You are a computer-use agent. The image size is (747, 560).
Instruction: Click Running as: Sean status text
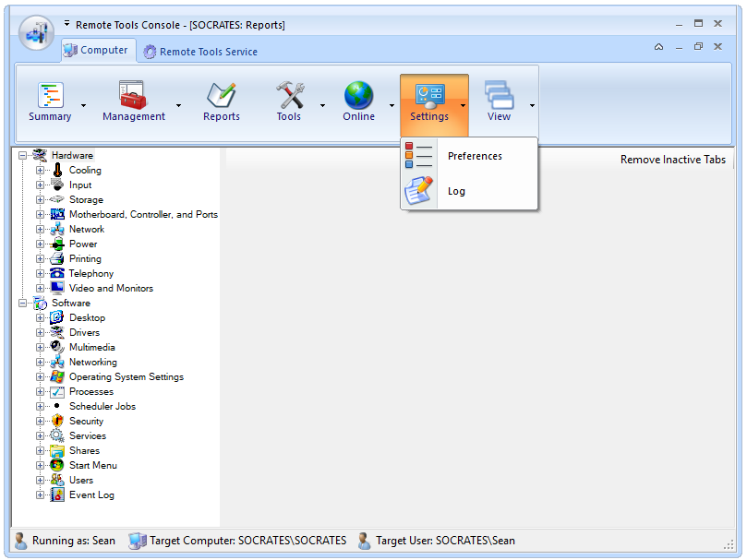[74, 541]
